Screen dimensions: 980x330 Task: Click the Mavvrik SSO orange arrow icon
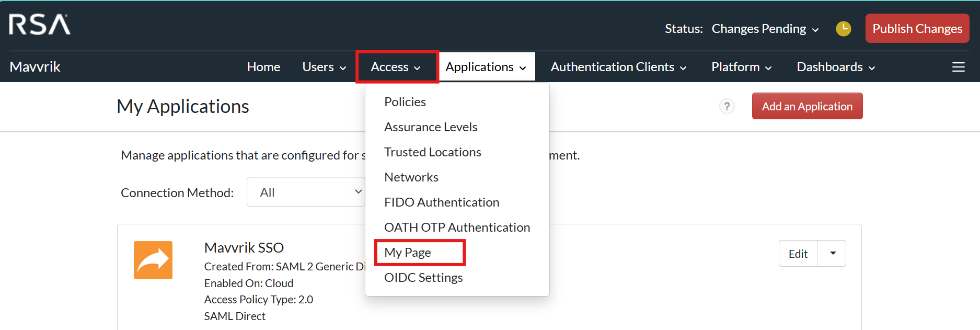click(153, 260)
